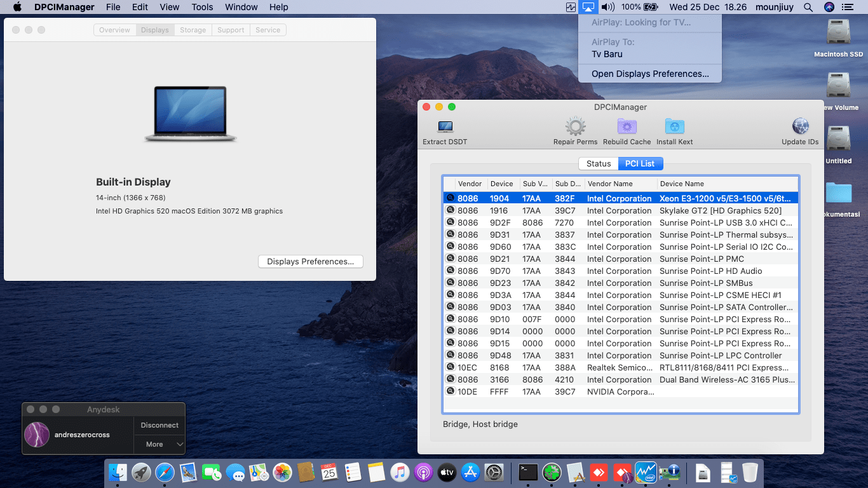Open Podcasts from the Dock
The width and height of the screenshot is (868, 488).
tap(423, 472)
